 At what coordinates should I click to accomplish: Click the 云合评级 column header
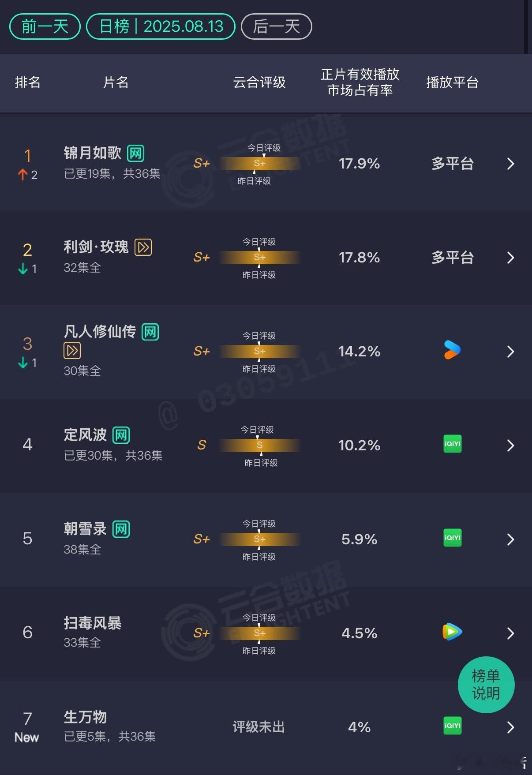point(259,82)
